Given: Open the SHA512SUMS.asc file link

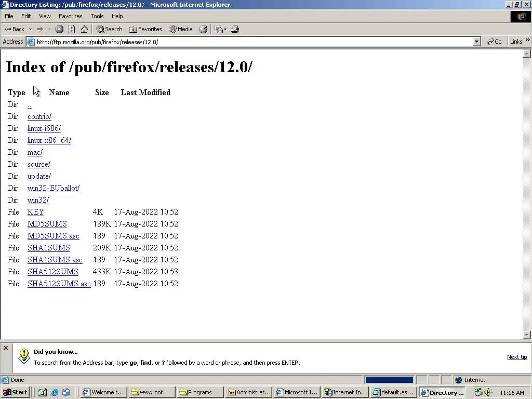Looking at the screenshot, I should pos(59,284).
